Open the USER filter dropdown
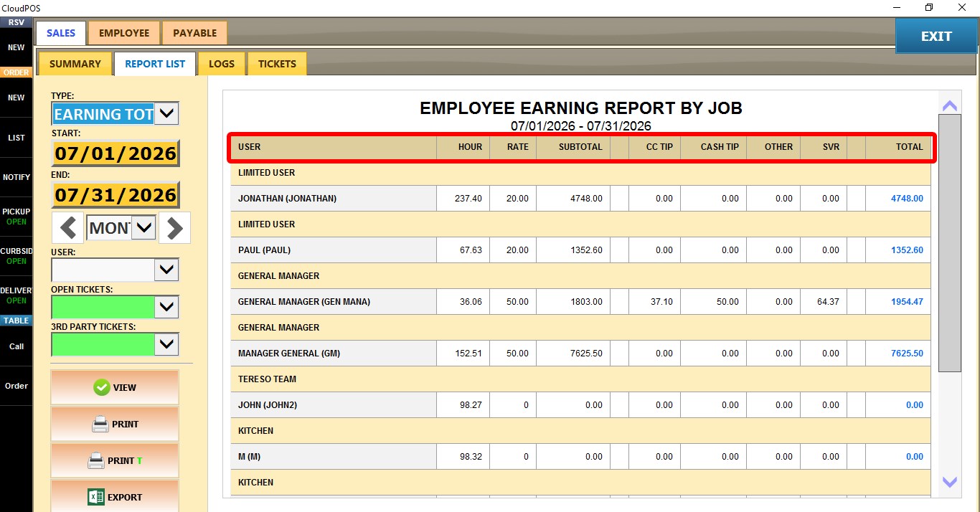Image resolution: width=980 pixels, height=512 pixels. (x=166, y=270)
